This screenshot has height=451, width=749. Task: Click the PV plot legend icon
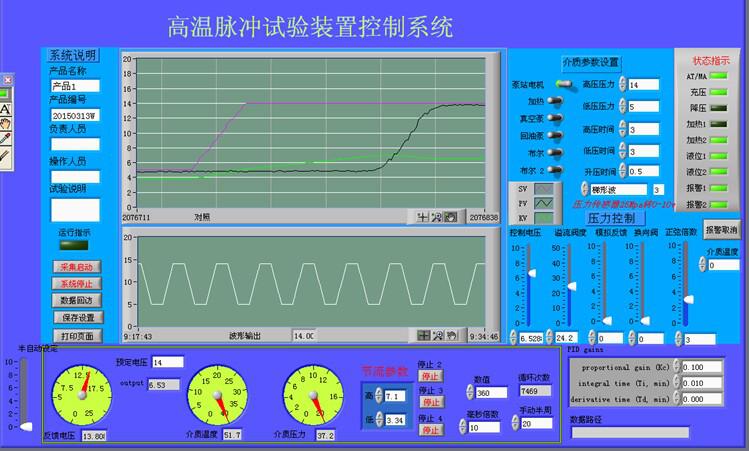tap(543, 202)
